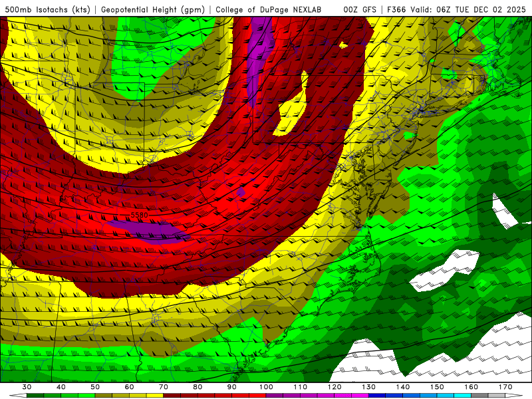Screen dimensions: 532x399
Task: Click the 130 knot scale label
Action: 368,387
